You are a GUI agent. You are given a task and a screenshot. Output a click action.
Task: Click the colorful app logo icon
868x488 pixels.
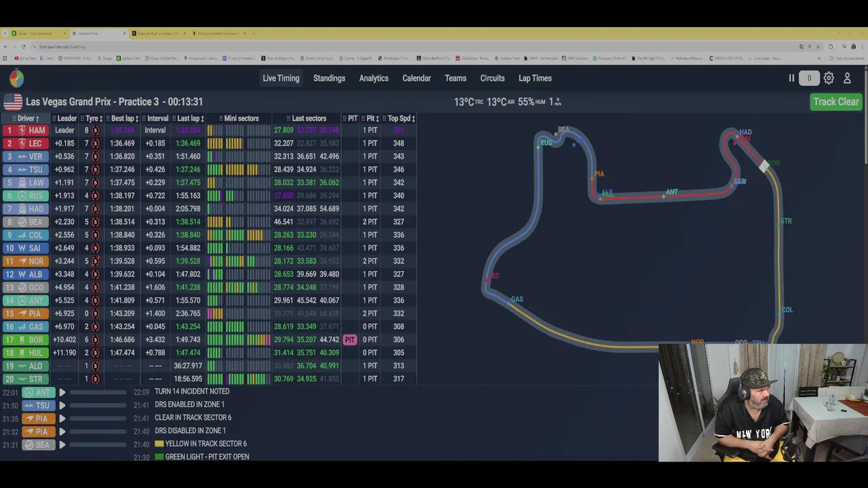[16, 78]
